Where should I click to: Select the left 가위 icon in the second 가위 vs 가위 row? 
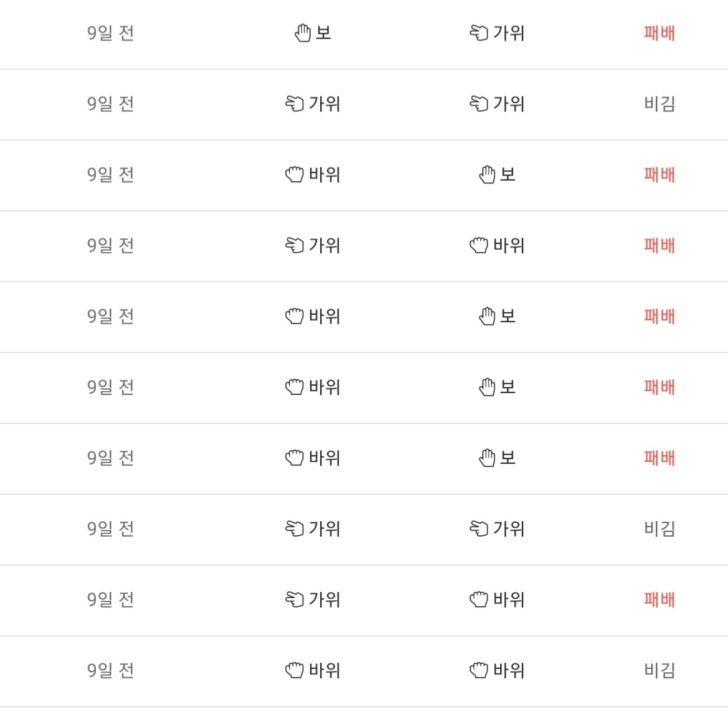pyautogui.click(x=295, y=529)
